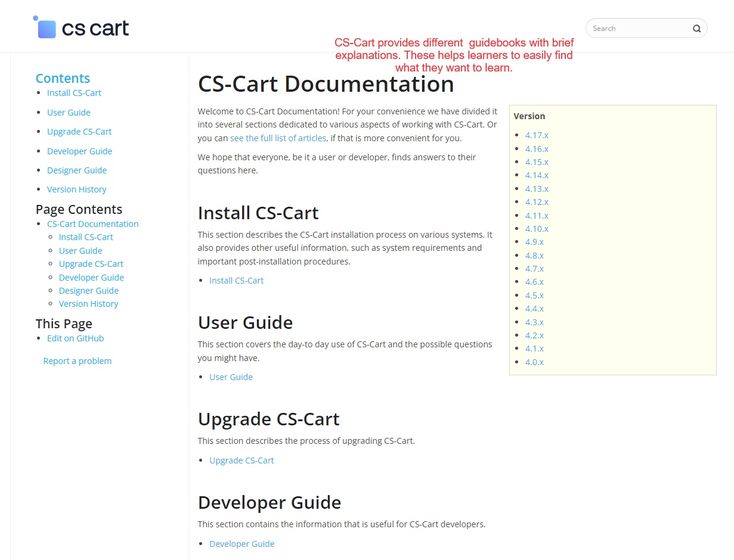Jump to User Guide in Page Contents
The width and height of the screenshot is (734, 560).
pyautogui.click(x=80, y=251)
